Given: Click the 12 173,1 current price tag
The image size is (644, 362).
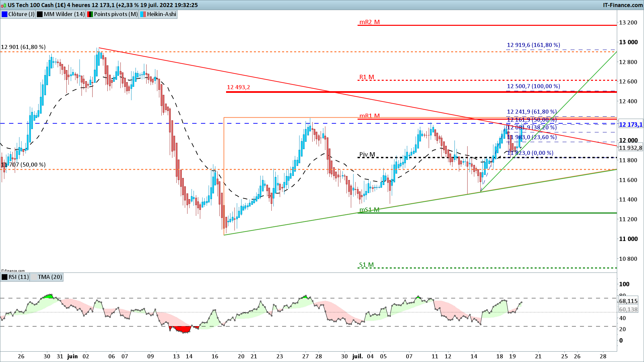Looking at the screenshot, I should coord(630,125).
